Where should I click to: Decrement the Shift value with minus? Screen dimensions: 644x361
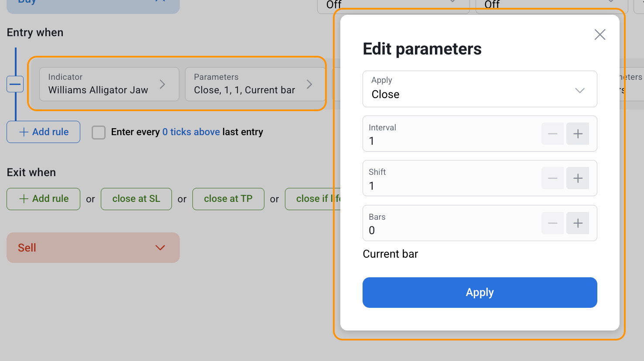(x=552, y=178)
